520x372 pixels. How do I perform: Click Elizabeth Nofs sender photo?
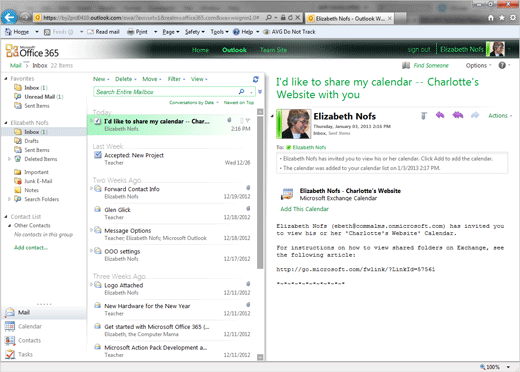point(296,124)
